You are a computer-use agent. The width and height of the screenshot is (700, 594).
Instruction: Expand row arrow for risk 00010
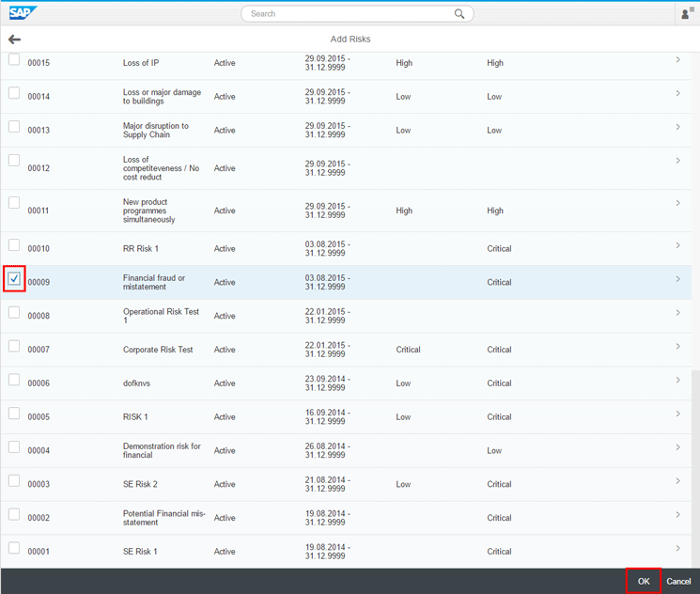coord(677,246)
